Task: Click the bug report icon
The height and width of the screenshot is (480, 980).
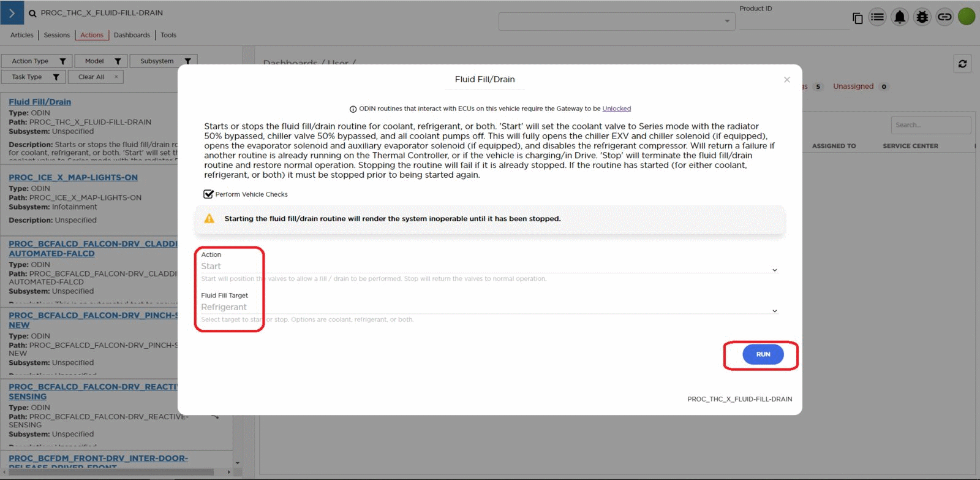Action: pyautogui.click(x=922, y=17)
